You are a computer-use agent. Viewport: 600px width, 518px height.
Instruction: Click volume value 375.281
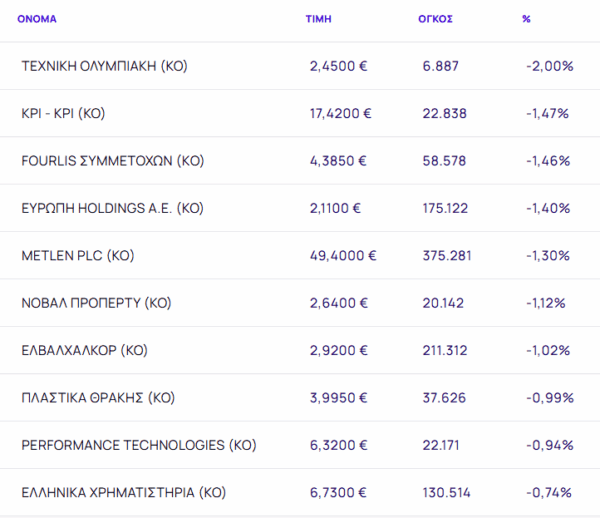[447, 256]
